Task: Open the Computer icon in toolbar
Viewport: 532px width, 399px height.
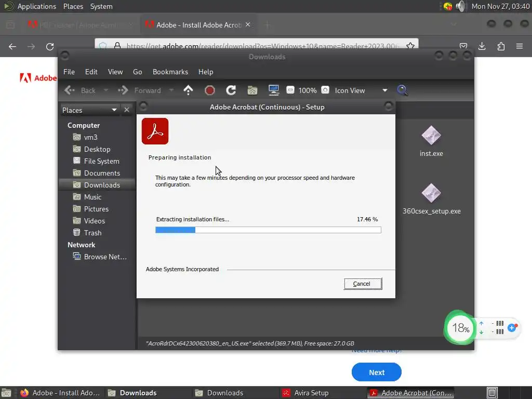Action: click(273, 90)
